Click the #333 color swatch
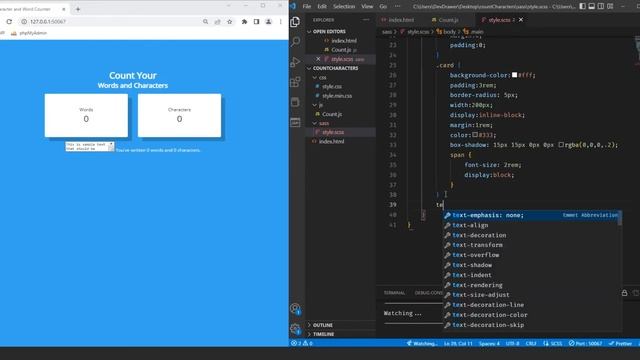This screenshot has width=640, height=360. 475,135
